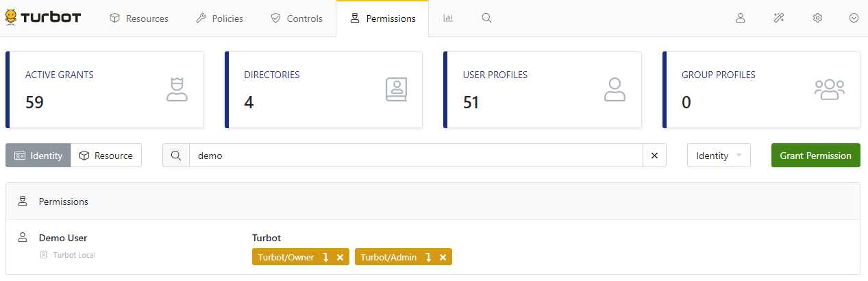
Task: Clear the search text with X button
Action: click(654, 156)
